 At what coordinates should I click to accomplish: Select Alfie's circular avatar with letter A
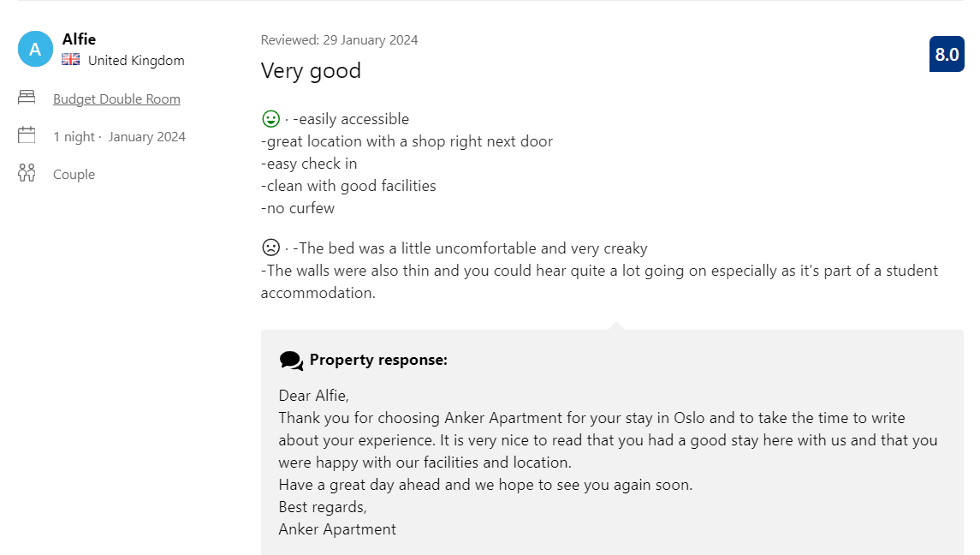pyautogui.click(x=35, y=49)
